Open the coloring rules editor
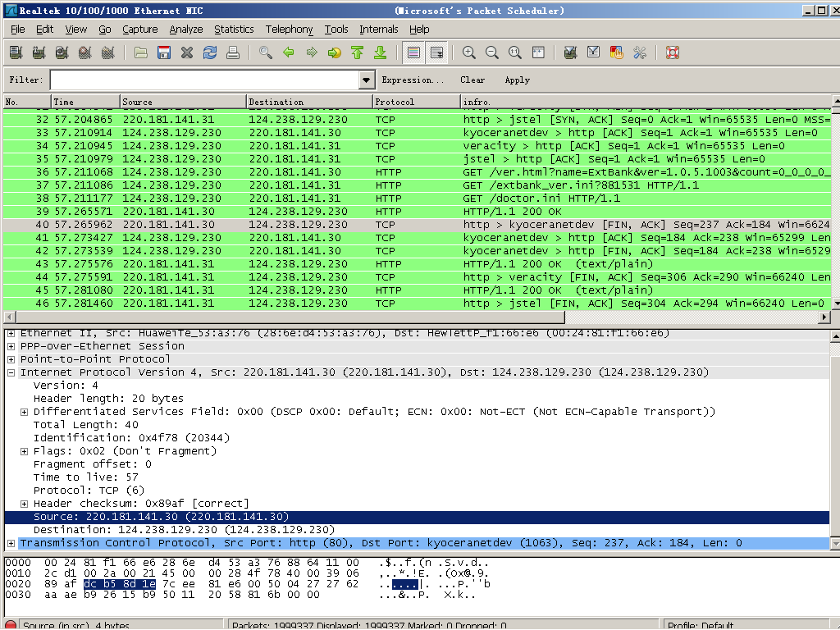Image resolution: width=840 pixels, height=630 pixels. point(617,52)
